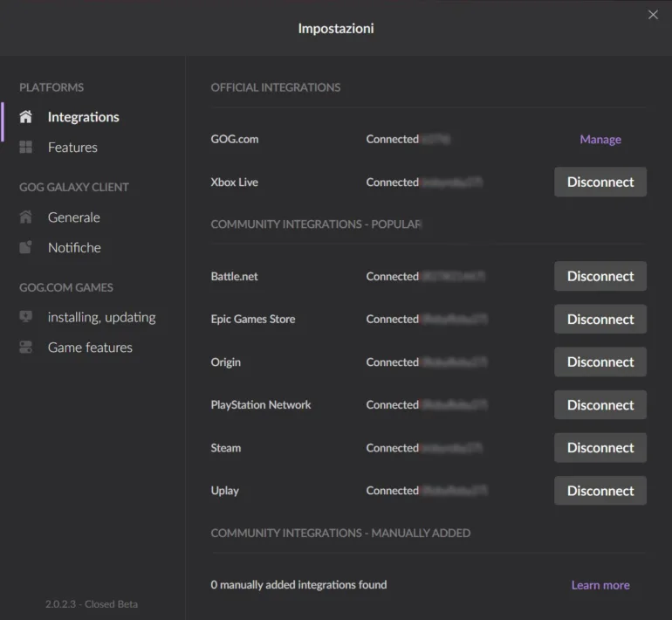Disconnect the Steam integration
Image resolution: width=672 pixels, height=620 pixels.
tap(600, 448)
